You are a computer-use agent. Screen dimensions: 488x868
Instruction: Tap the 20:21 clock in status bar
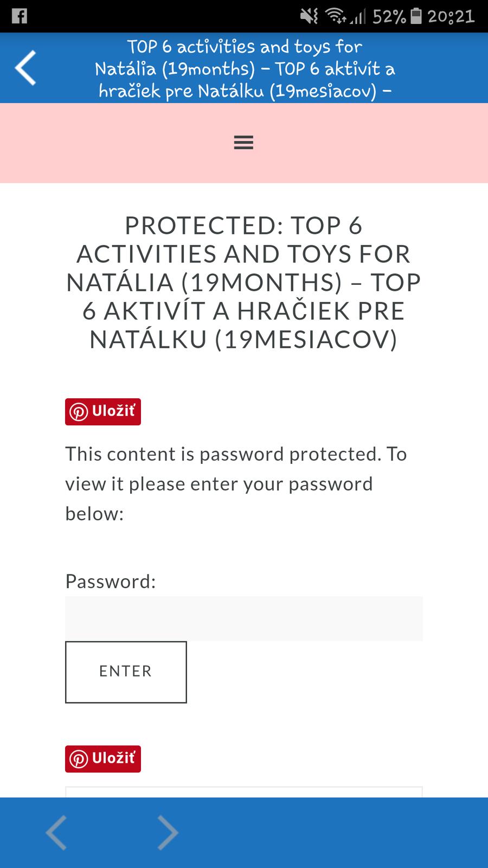pyautogui.click(x=451, y=16)
